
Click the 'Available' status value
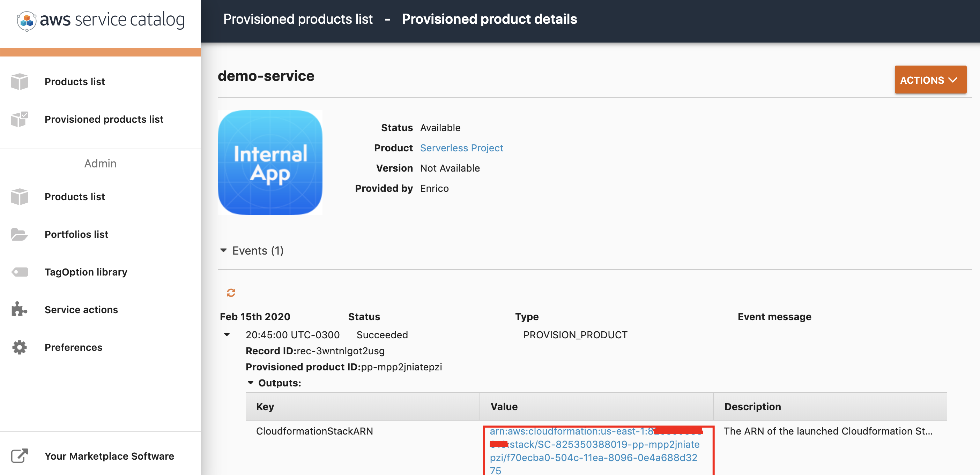point(440,127)
